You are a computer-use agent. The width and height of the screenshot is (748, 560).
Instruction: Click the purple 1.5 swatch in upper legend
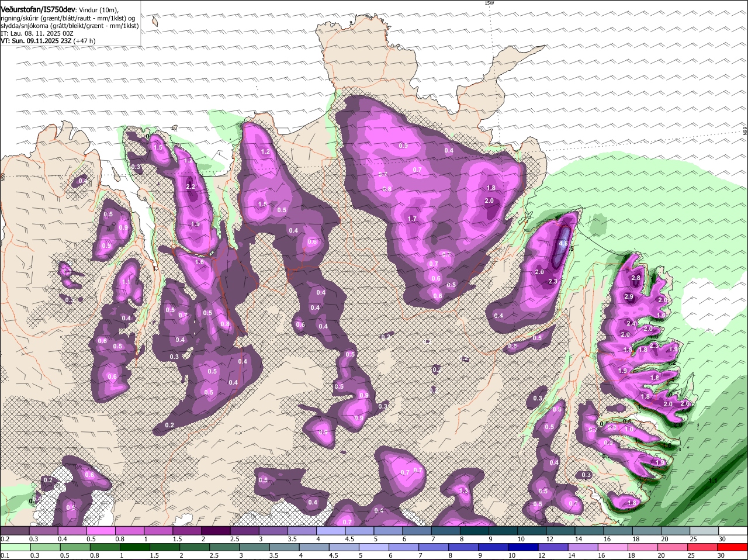(x=187, y=531)
